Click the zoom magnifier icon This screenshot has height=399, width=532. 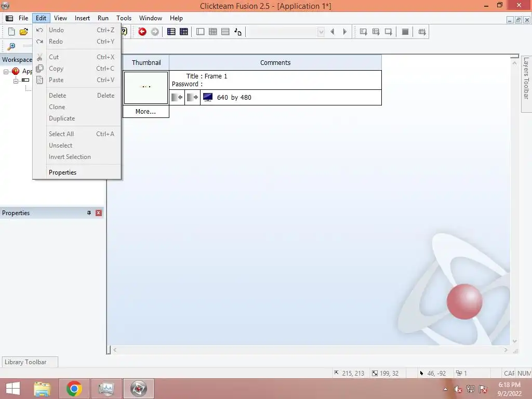point(11,46)
